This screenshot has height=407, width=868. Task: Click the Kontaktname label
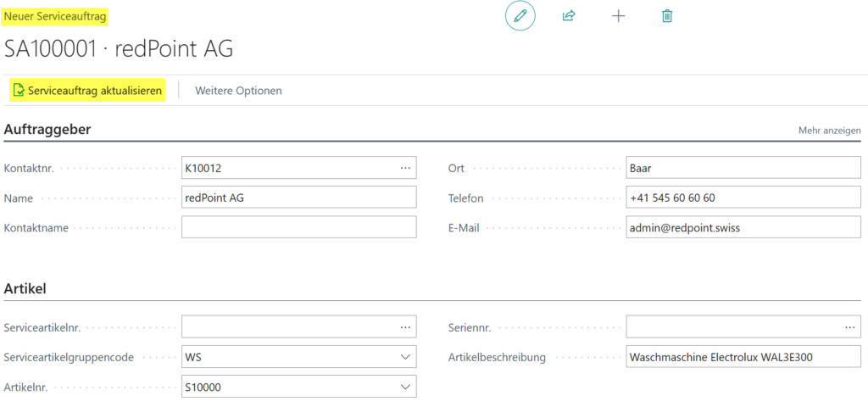(x=36, y=227)
